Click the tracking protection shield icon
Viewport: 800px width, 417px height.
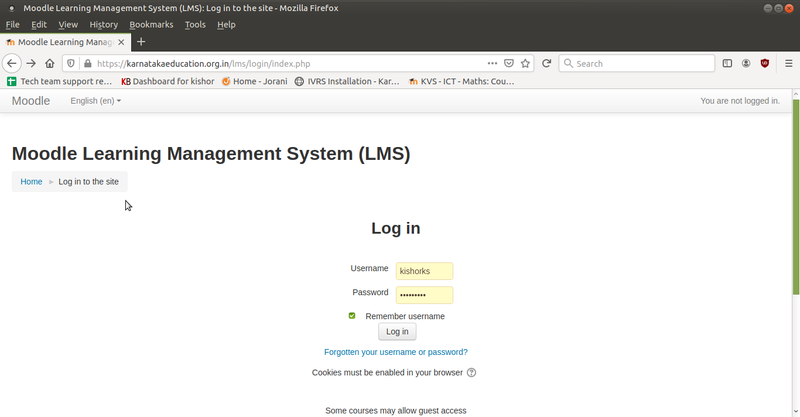pyautogui.click(x=71, y=63)
